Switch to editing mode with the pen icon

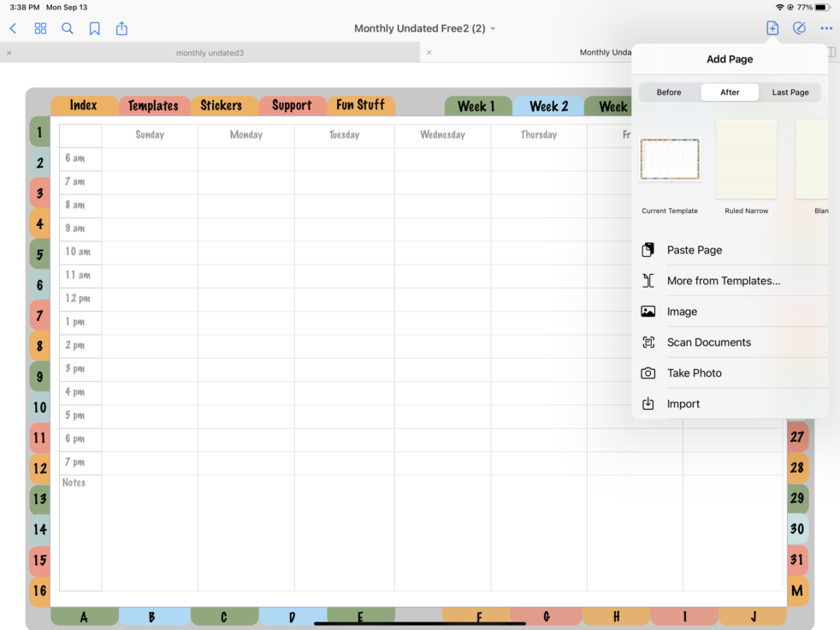pyautogui.click(x=799, y=28)
